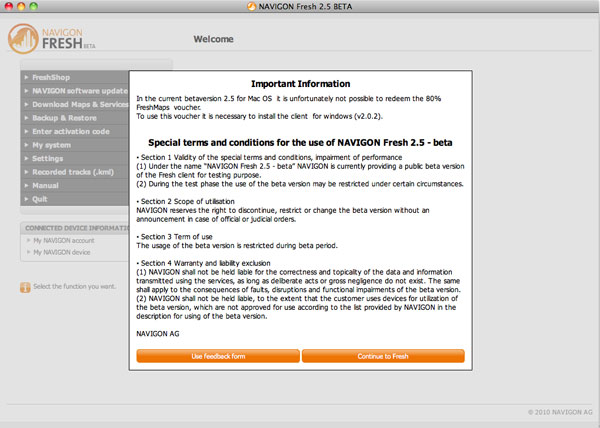600x428 pixels.
Task: Open My NAVIGON account link
Action: coord(64,241)
